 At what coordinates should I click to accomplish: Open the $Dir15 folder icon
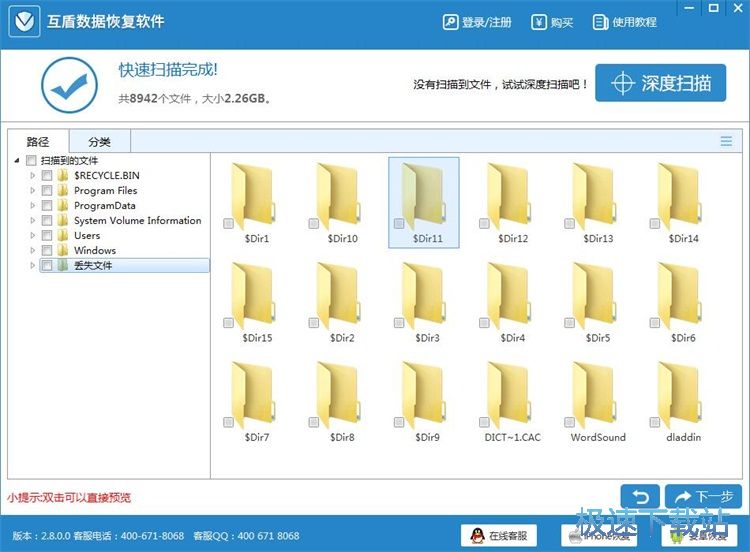click(253, 296)
